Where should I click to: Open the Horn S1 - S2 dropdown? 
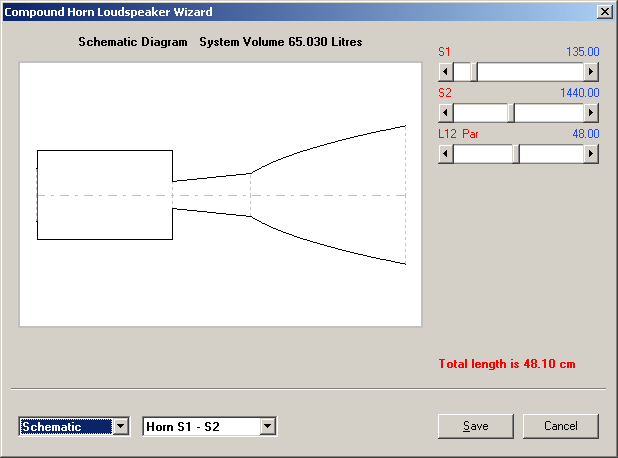click(268, 426)
